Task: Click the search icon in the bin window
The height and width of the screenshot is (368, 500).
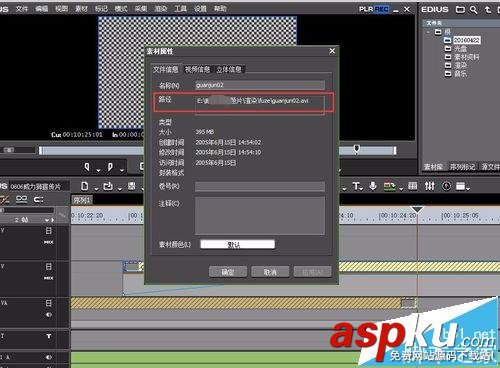Action: point(473,10)
